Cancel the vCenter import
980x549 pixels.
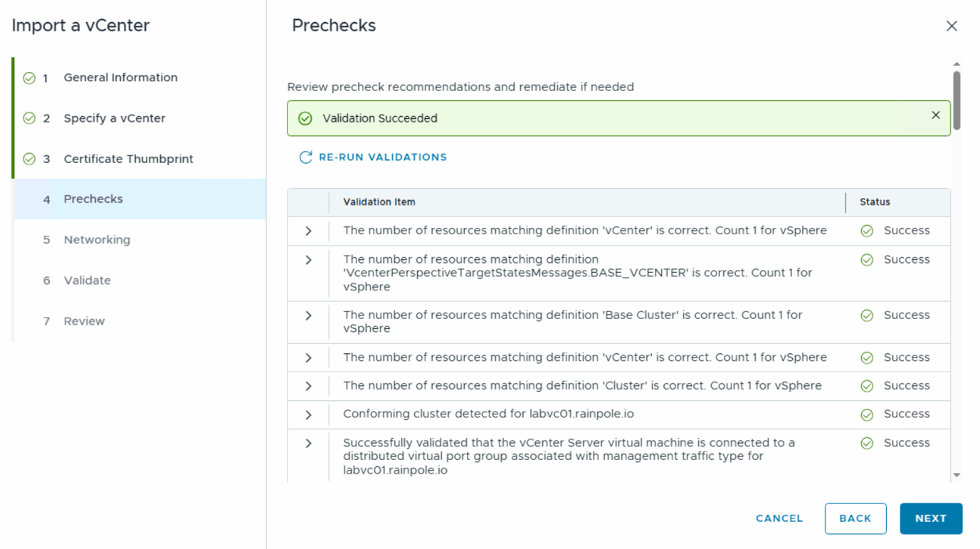779,518
